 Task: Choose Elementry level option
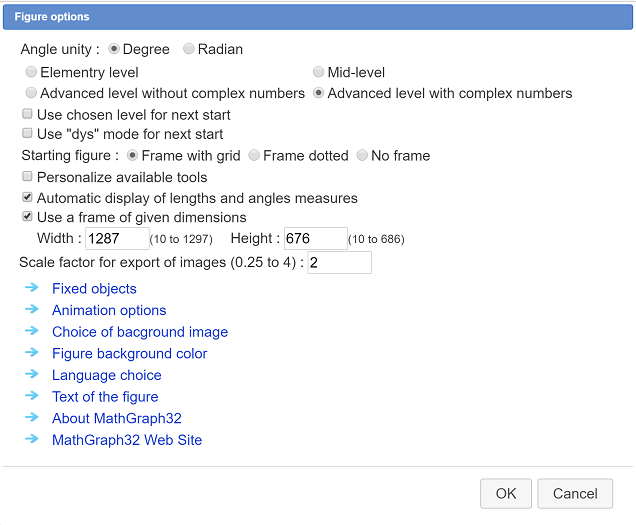pyautogui.click(x=31, y=72)
